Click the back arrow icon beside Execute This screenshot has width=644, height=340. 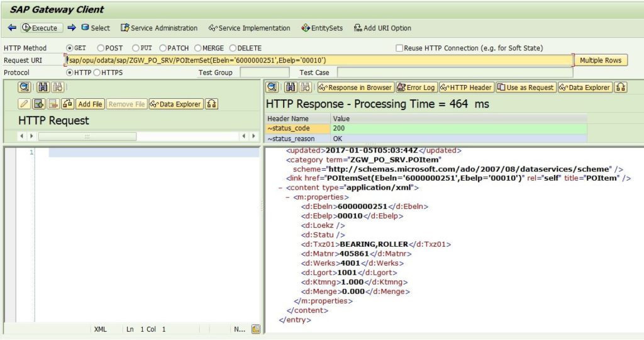12,28
